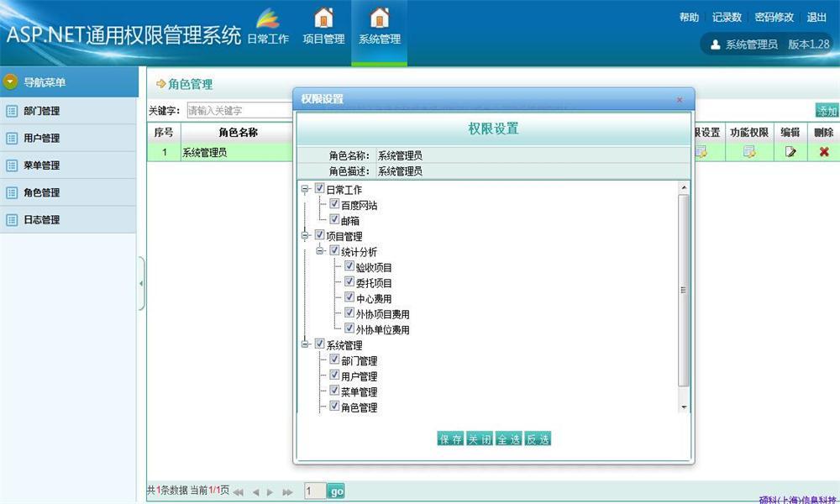Screen dimensions: 840x504
Task: Click the 添加 button
Action: click(x=827, y=111)
